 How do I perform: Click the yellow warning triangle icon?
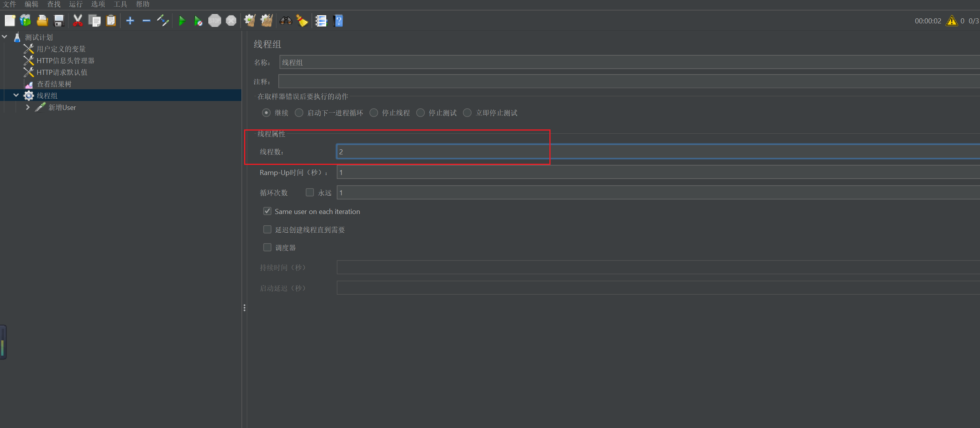point(951,21)
